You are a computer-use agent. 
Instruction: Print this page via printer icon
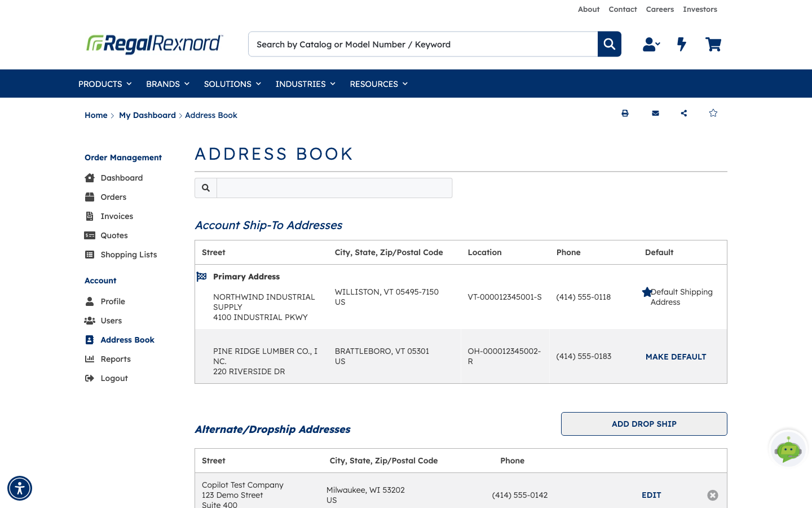tap(625, 113)
